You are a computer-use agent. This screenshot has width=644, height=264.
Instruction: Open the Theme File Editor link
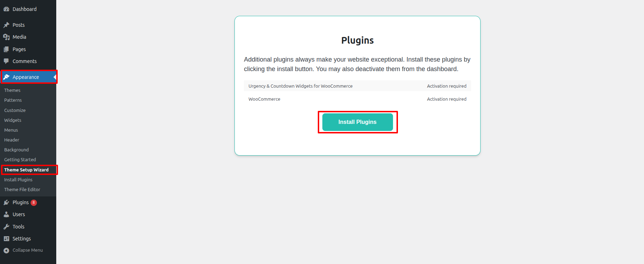[22, 190]
